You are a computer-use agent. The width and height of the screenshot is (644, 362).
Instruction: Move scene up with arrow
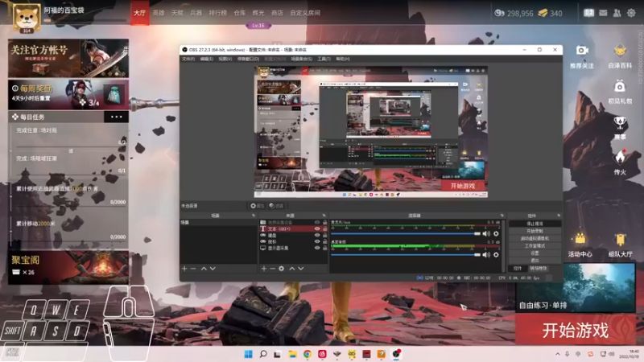(204, 269)
